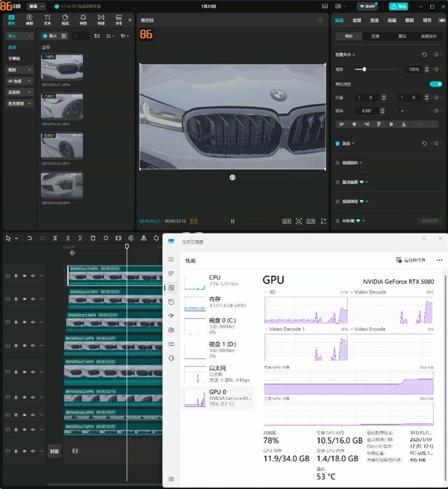The height and width of the screenshot is (489, 448).
Task: Enable the AI enhancement checkbox at the bottom of the properties panel
Action: (x=337, y=221)
